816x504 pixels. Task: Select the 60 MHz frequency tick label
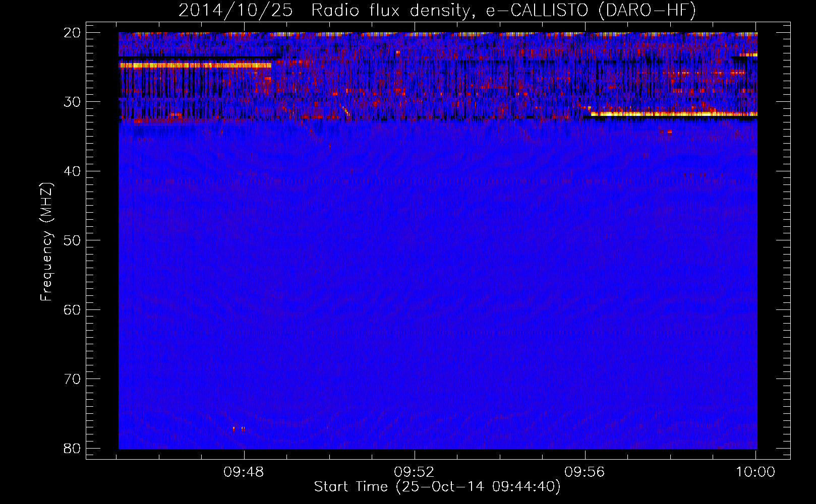73,309
